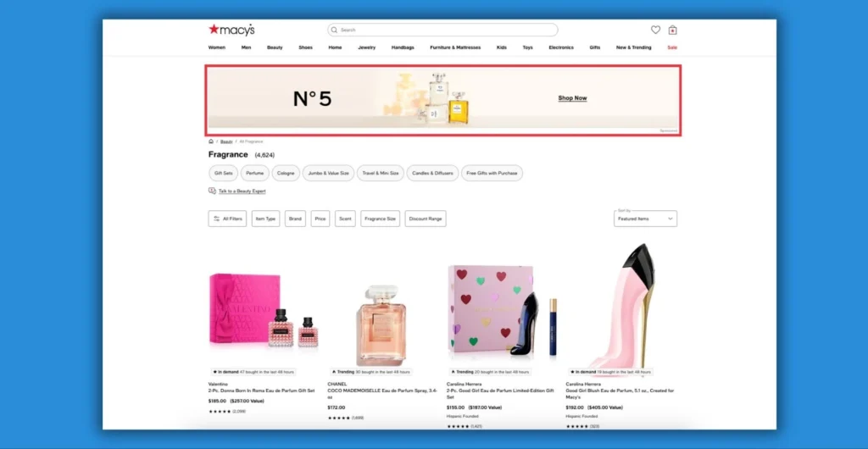Expand the Price filter

coord(320,219)
